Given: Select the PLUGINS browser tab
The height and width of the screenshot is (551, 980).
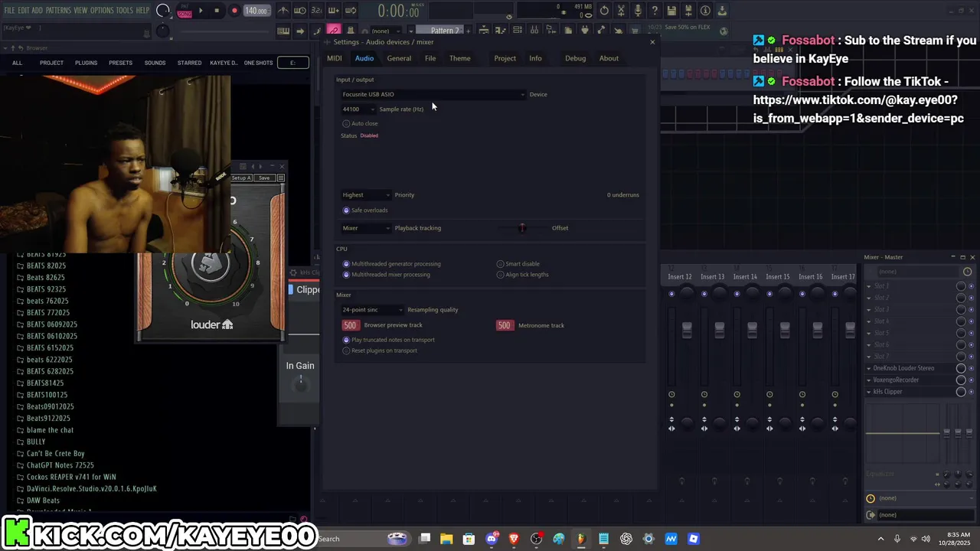Looking at the screenshot, I should click(86, 63).
